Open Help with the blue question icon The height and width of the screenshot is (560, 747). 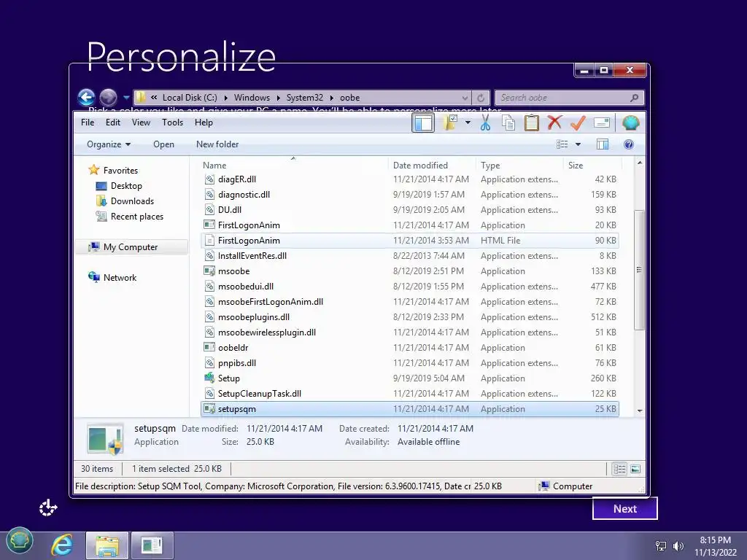point(628,144)
